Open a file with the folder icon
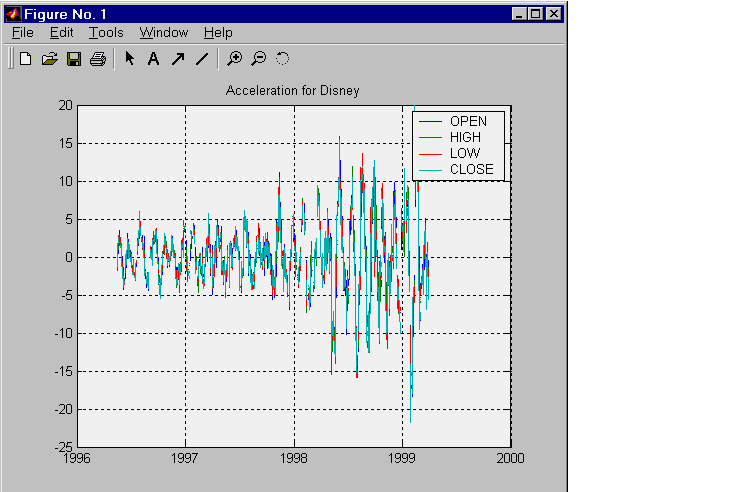 [49, 59]
